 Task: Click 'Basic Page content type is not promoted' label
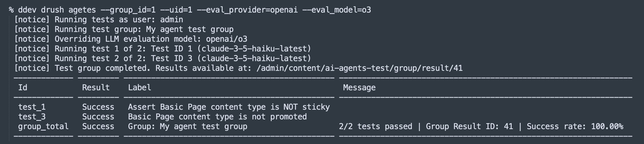pos(217,117)
